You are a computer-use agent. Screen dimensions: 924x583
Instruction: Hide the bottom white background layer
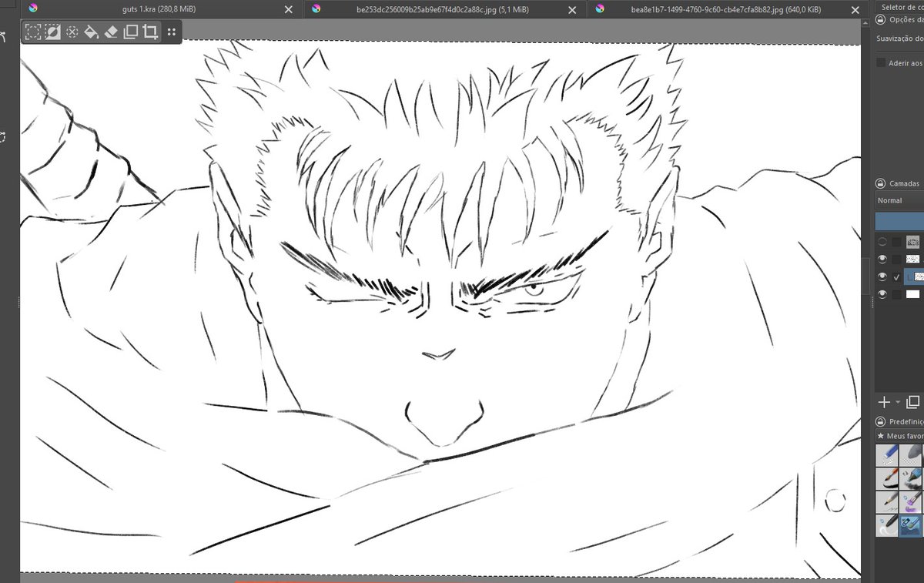click(882, 294)
